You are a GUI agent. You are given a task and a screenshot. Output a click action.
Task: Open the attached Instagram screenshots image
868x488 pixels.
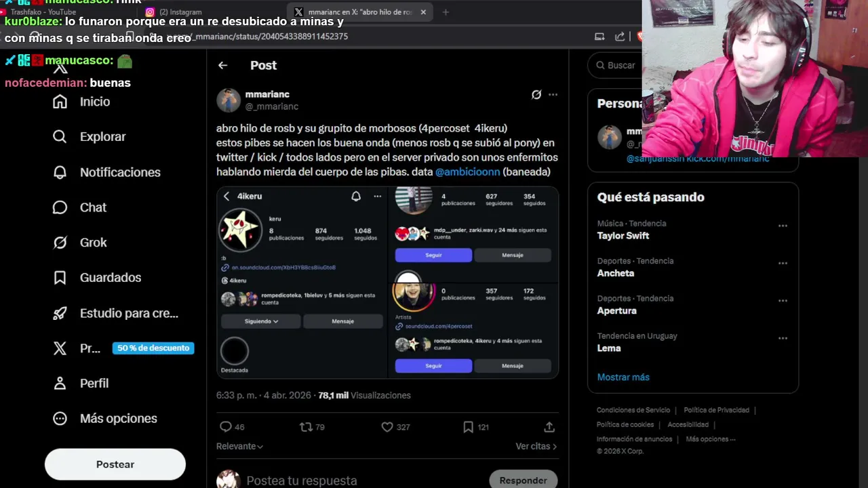(x=387, y=283)
